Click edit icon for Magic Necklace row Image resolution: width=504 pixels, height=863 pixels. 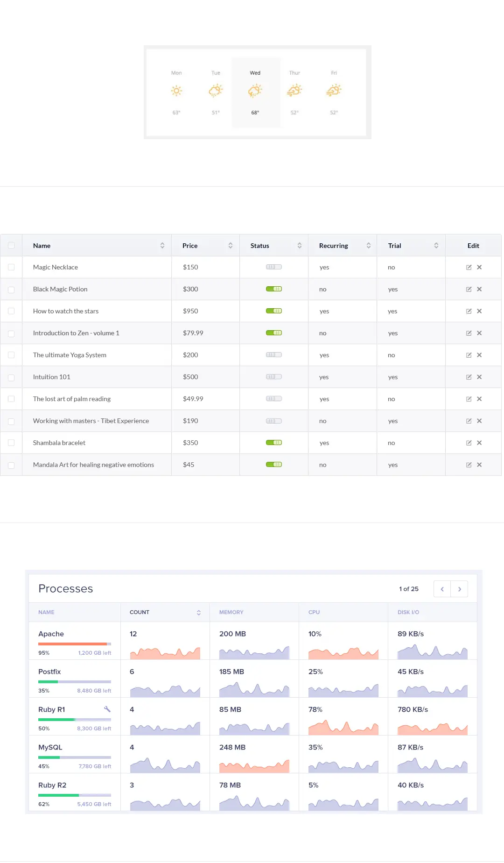[x=469, y=268]
